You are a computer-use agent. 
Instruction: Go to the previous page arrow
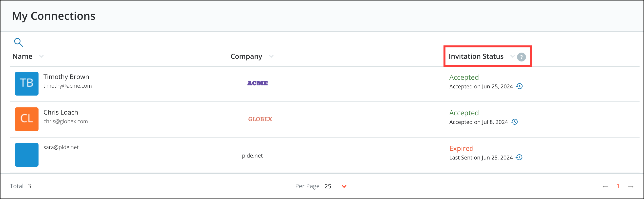(605, 186)
